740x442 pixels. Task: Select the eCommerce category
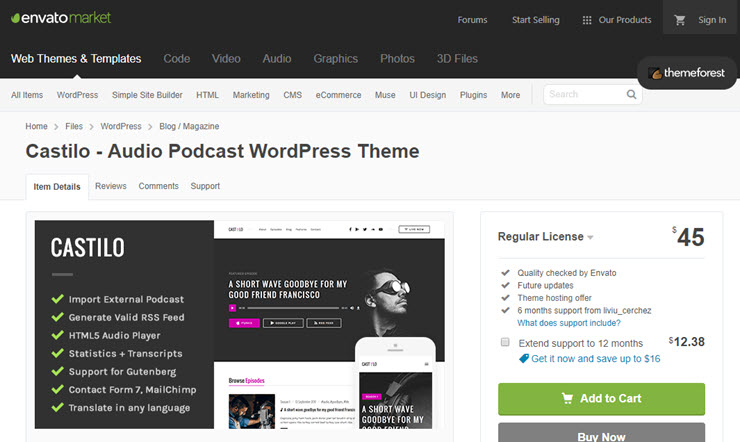pyautogui.click(x=338, y=95)
